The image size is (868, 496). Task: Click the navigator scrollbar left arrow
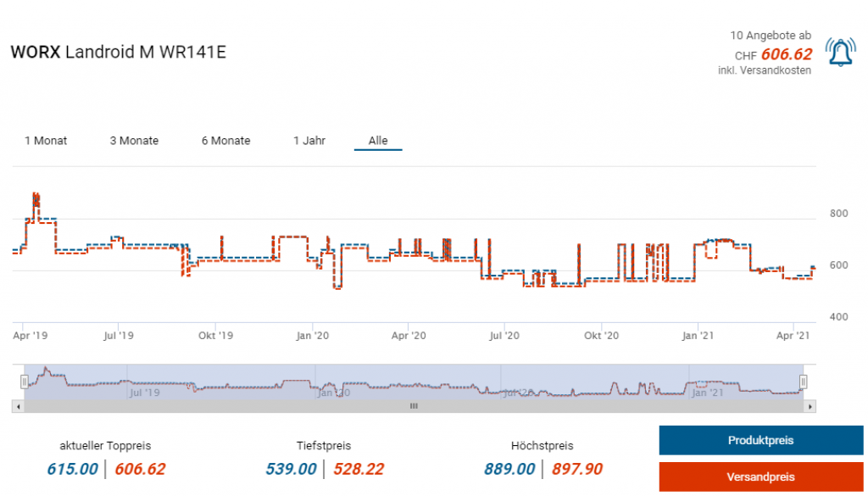[17, 406]
